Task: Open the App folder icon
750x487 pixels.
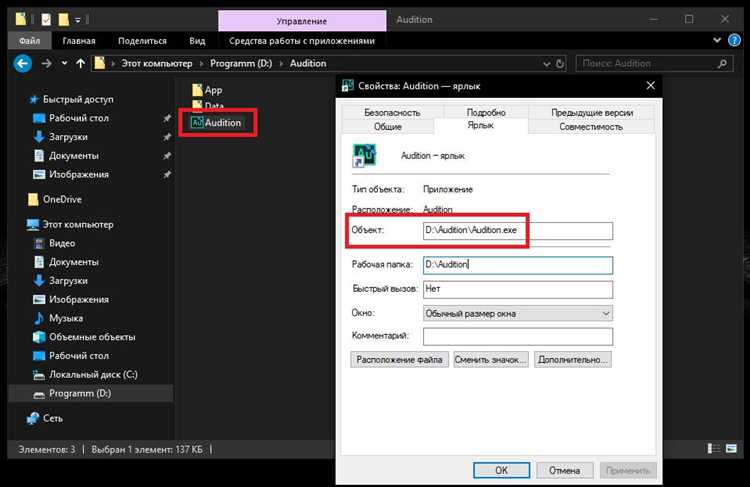Action: pos(196,90)
